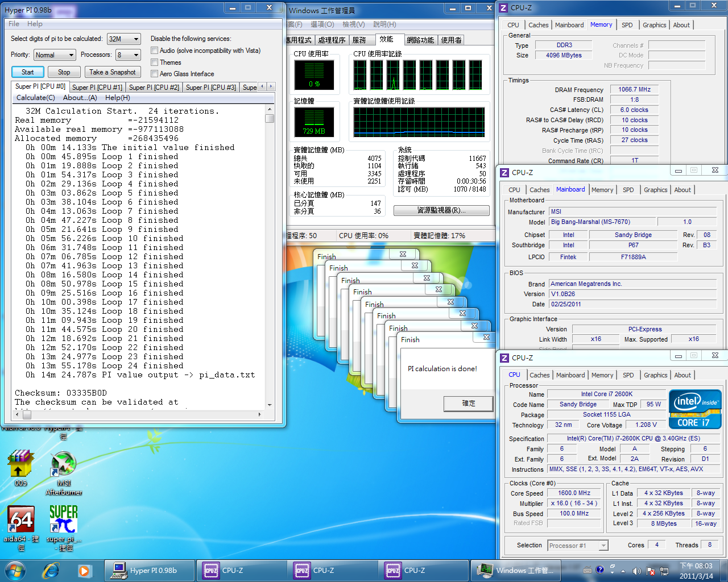Viewport: 728px width, 582px height.
Task: Click the Intel Core i7 logo in CPU-Z
Action: click(x=695, y=409)
